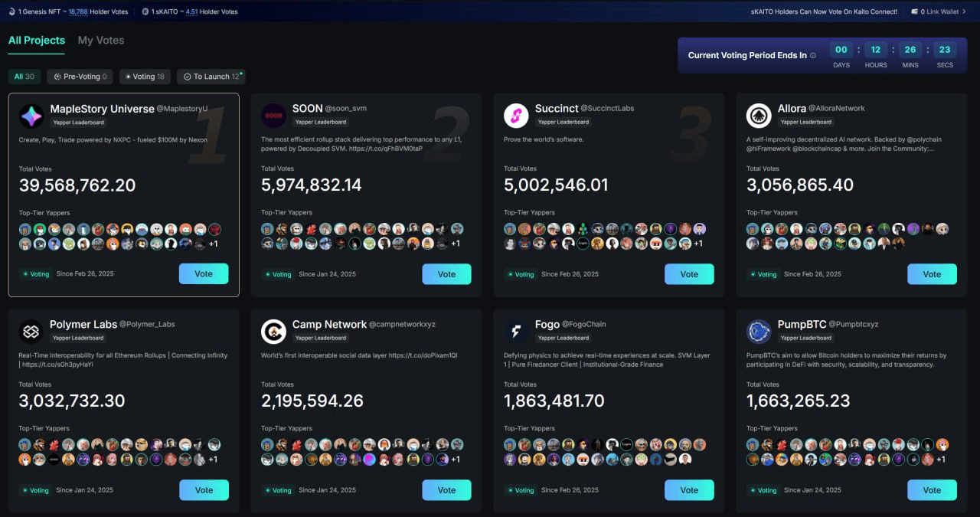The width and height of the screenshot is (980, 517).
Task: Click the wallet icon beside Link Wallet
Action: pos(914,11)
